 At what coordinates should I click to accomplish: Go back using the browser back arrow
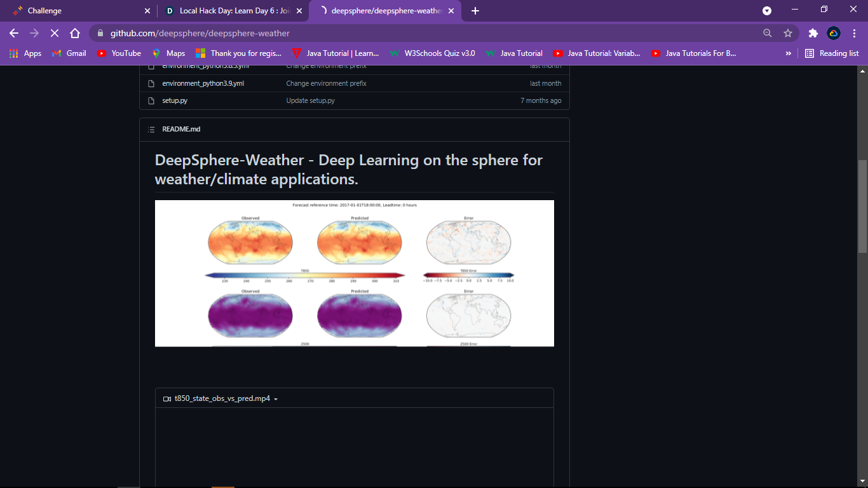[14, 33]
